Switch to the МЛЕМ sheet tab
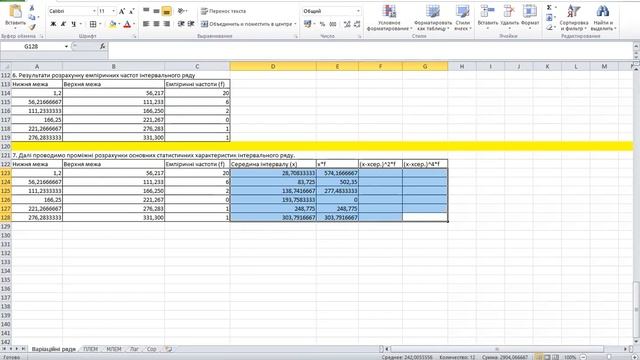 tap(114, 349)
